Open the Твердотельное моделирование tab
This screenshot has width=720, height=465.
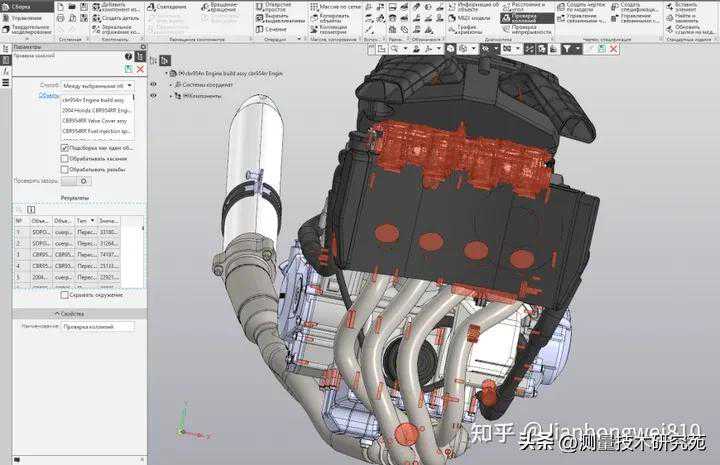tap(27, 29)
